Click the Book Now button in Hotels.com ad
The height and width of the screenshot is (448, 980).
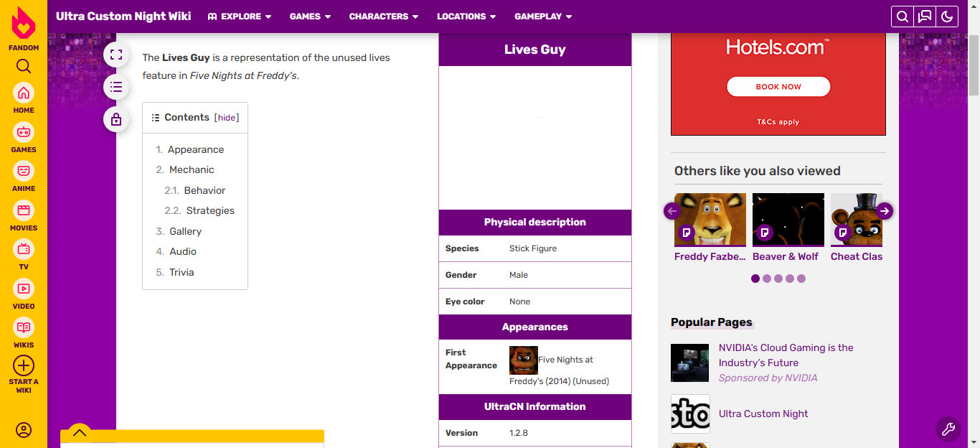coord(778,87)
